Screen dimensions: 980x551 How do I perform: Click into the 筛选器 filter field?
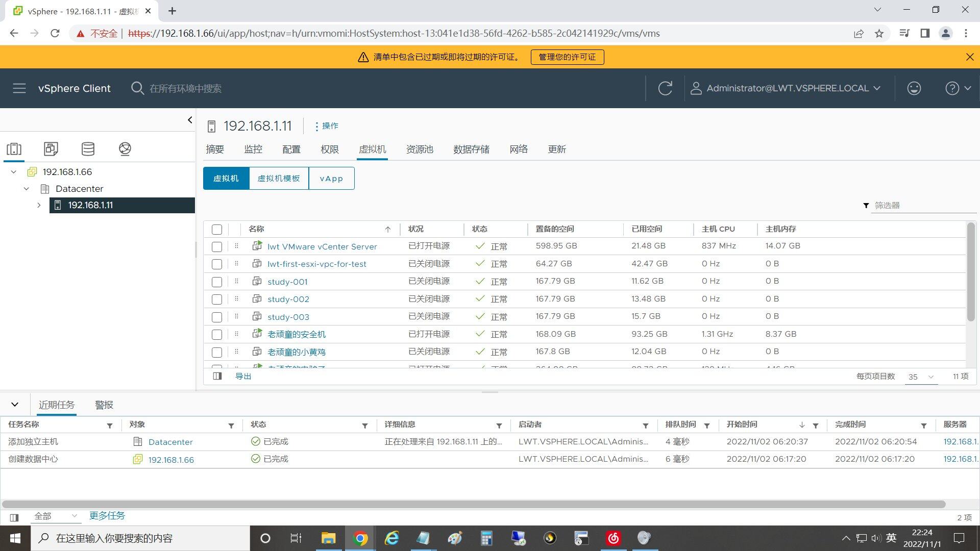click(923, 206)
